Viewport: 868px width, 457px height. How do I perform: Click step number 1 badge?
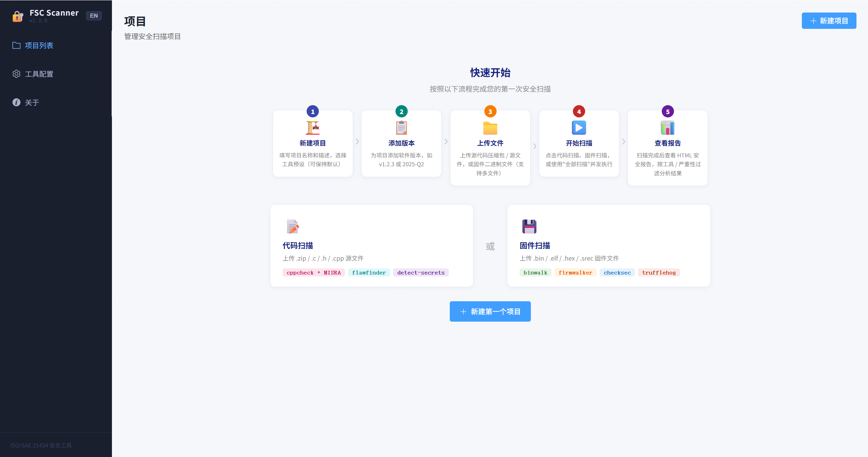[x=313, y=111]
